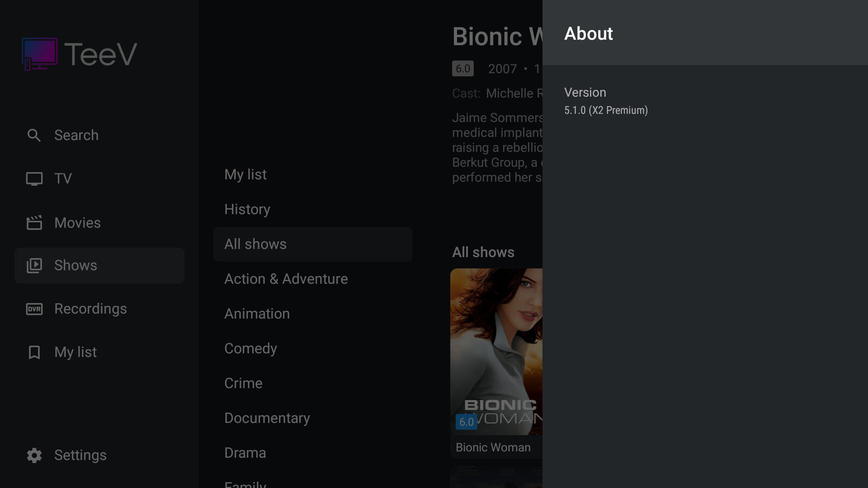Select the Documentary genre
868x488 pixels.
tap(267, 418)
